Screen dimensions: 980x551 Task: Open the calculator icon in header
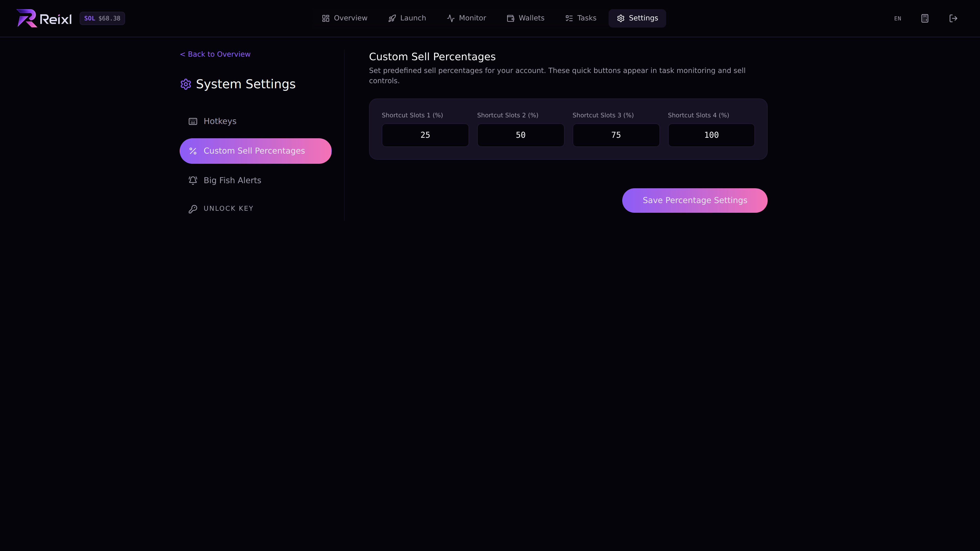point(925,18)
